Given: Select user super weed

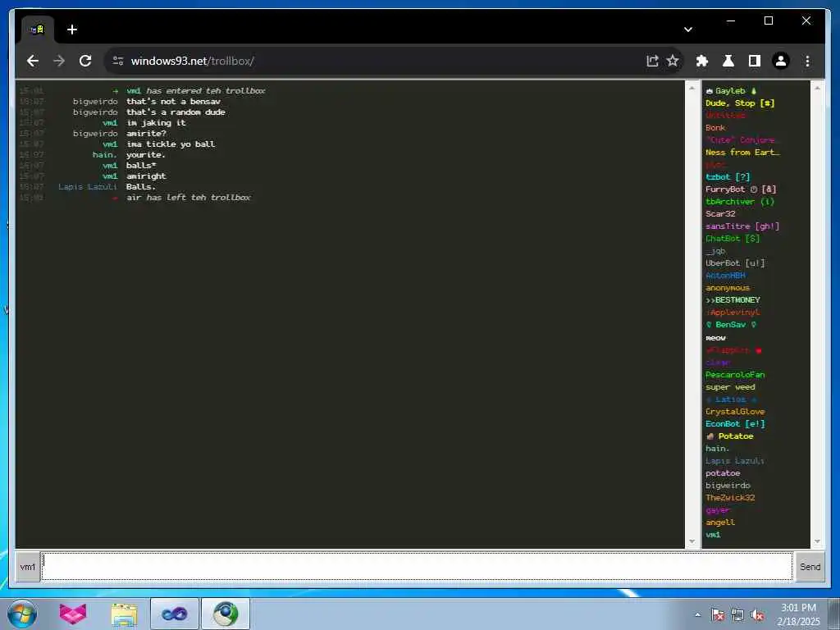Looking at the screenshot, I should point(730,387).
